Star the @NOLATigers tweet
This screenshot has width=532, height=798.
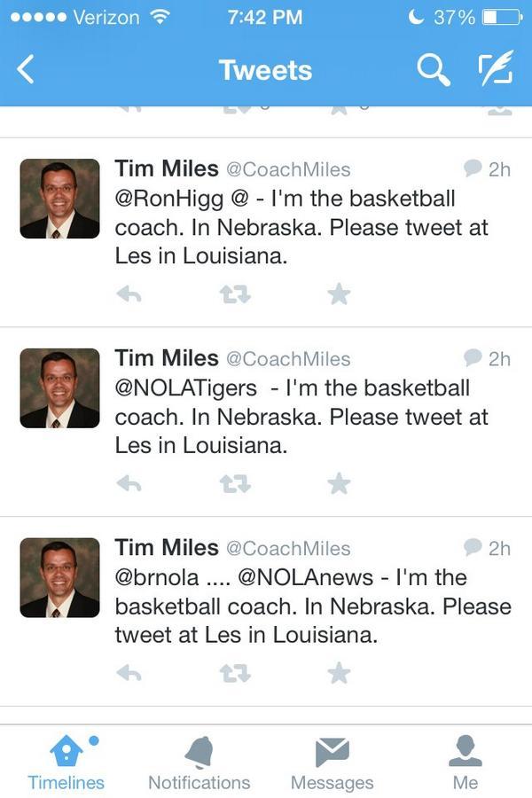(x=339, y=484)
